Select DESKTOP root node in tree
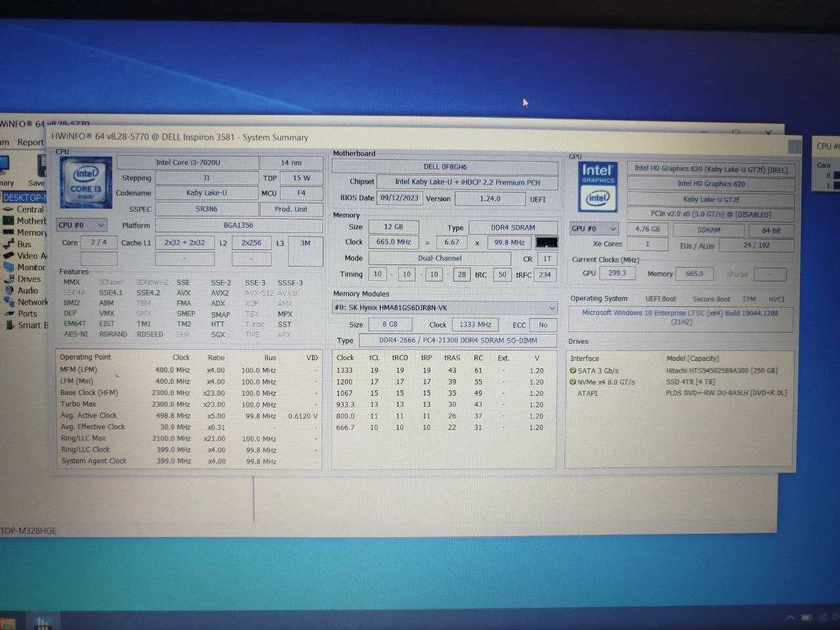 (x=24, y=198)
